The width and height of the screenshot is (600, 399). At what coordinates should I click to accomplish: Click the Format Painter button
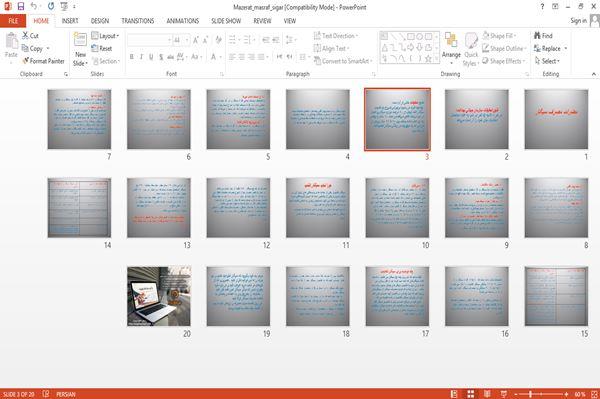[43, 61]
